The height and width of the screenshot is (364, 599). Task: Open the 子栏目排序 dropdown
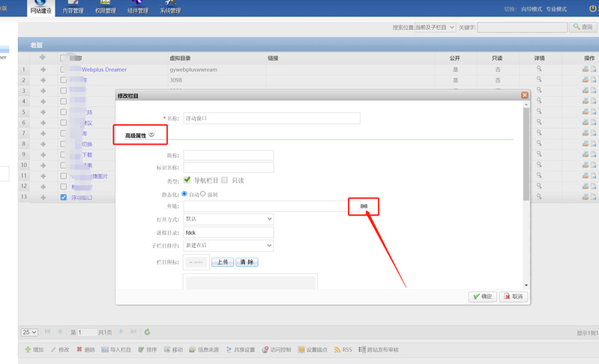229,245
